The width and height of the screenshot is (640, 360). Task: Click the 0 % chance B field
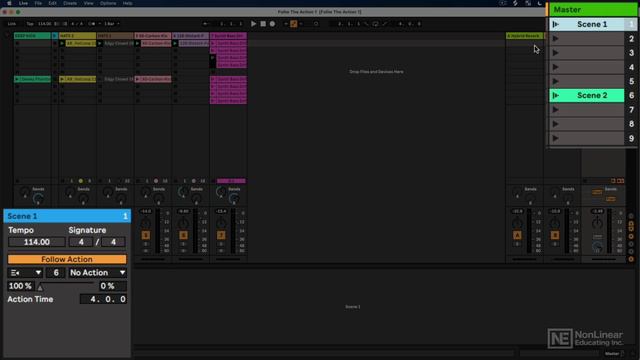click(x=113, y=286)
